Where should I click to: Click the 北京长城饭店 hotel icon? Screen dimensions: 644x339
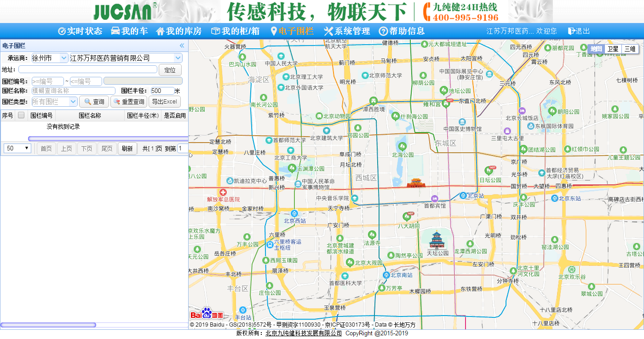click(x=522, y=111)
